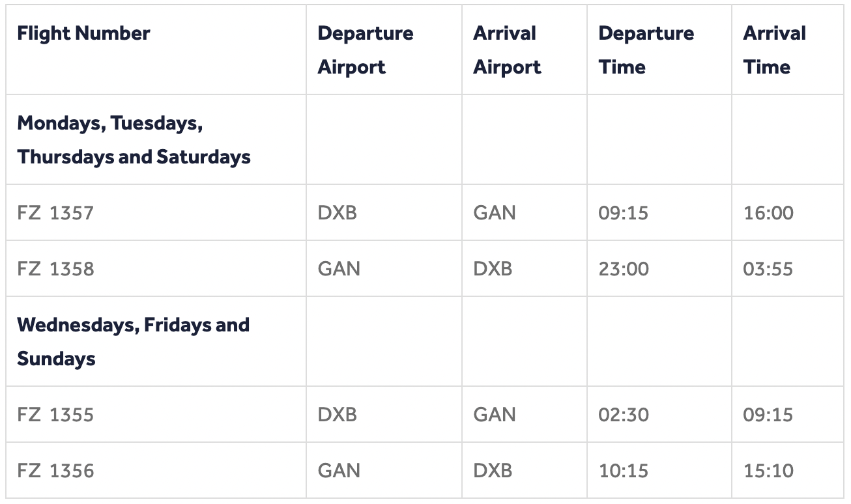Select the FZ 1357 flight number cell
Image resolution: width=851 pixels, height=504 pixels.
point(55,213)
